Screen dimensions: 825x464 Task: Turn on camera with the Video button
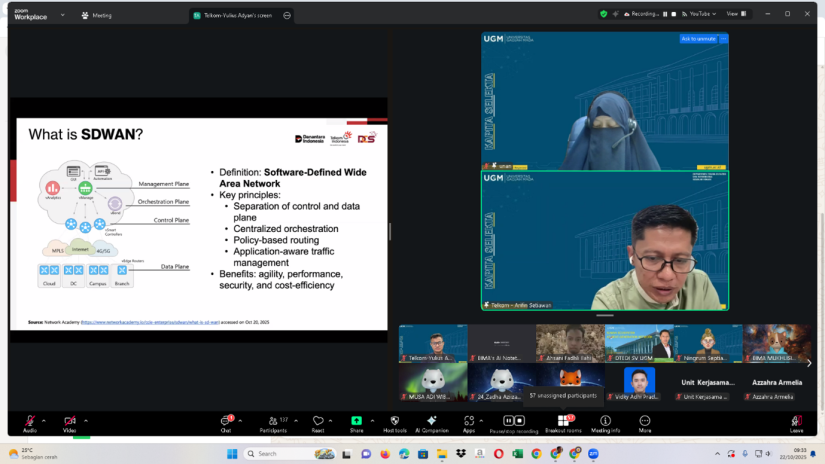70,421
